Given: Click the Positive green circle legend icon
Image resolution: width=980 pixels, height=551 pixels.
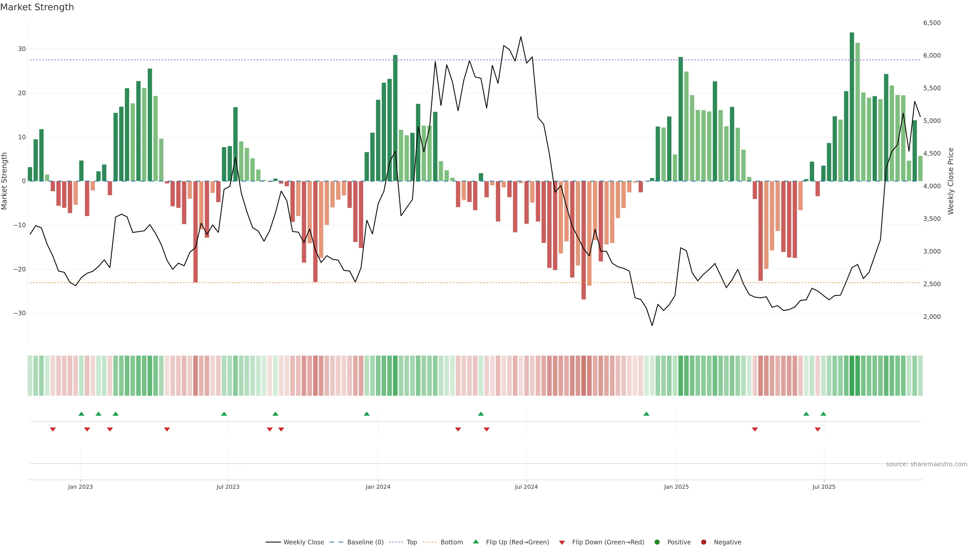Looking at the screenshot, I should (657, 542).
